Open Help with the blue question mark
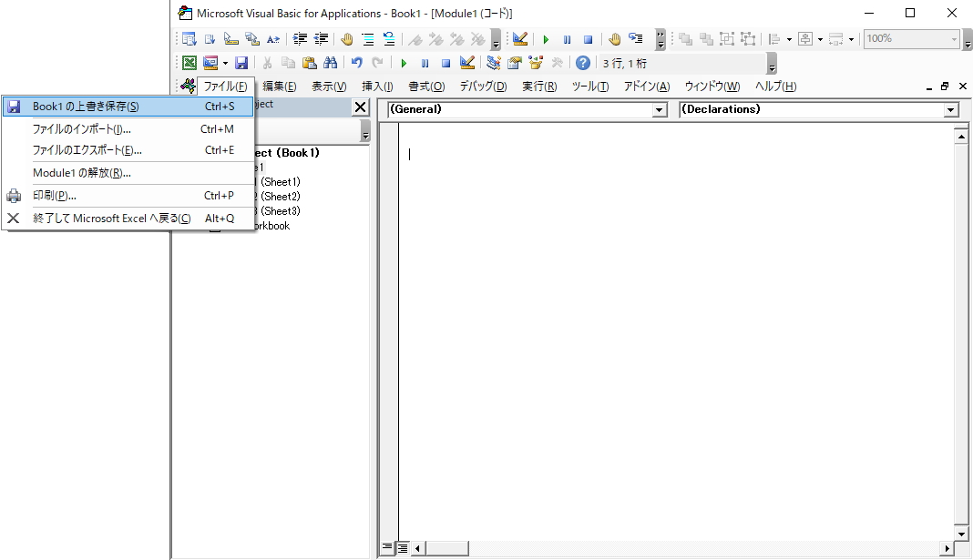Image resolution: width=973 pixels, height=560 pixels. [583, 63]
